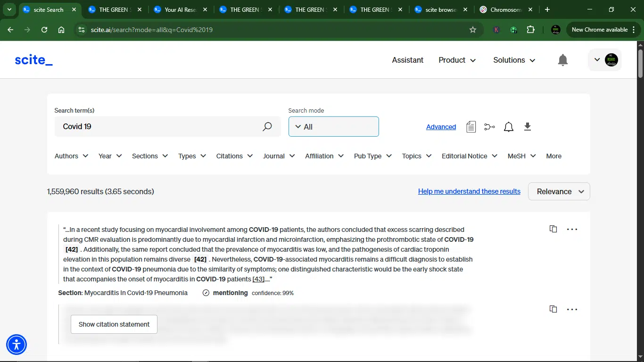
Task: Copy the first citation statement
Action: (553, 229)
